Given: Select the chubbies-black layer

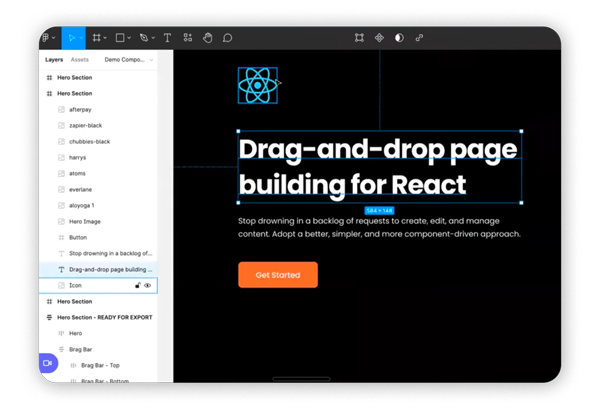Looking at the screenshot, I should click(98, 142).
